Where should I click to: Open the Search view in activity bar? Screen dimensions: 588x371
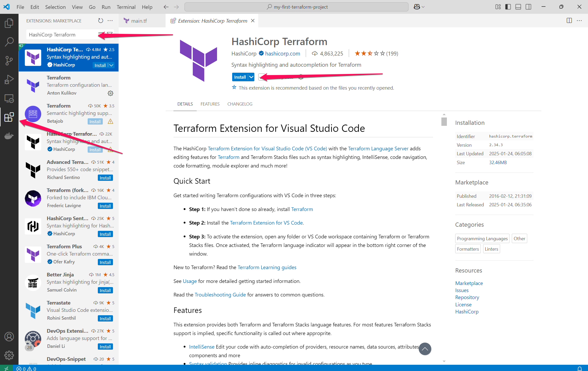pos(9,42)
